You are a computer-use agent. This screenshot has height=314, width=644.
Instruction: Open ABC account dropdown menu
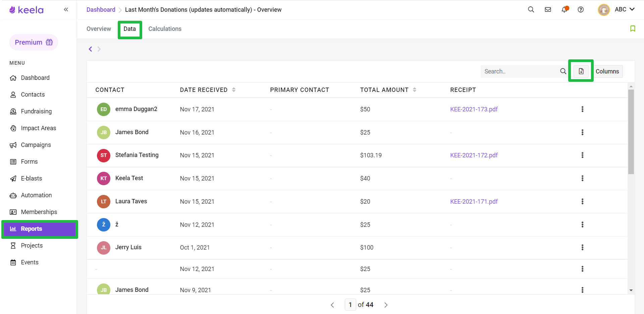[x=616, y=9]
